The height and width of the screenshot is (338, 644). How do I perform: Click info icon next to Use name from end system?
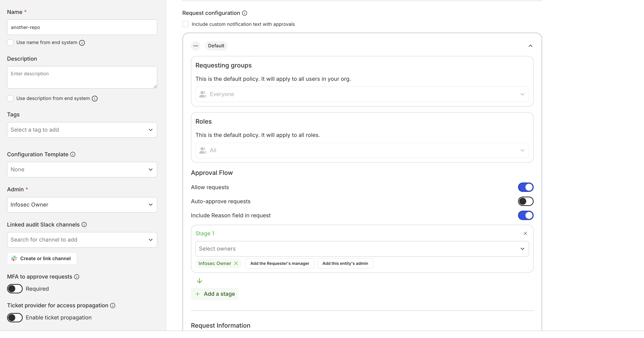(x=82, y=43)
